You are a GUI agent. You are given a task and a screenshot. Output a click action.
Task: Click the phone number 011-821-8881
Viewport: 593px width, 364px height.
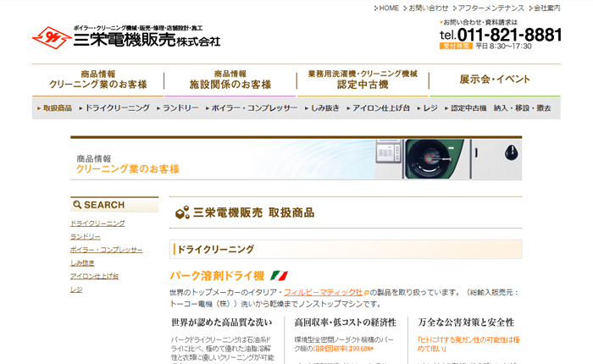pyautogui.click(x=509, y=35)
